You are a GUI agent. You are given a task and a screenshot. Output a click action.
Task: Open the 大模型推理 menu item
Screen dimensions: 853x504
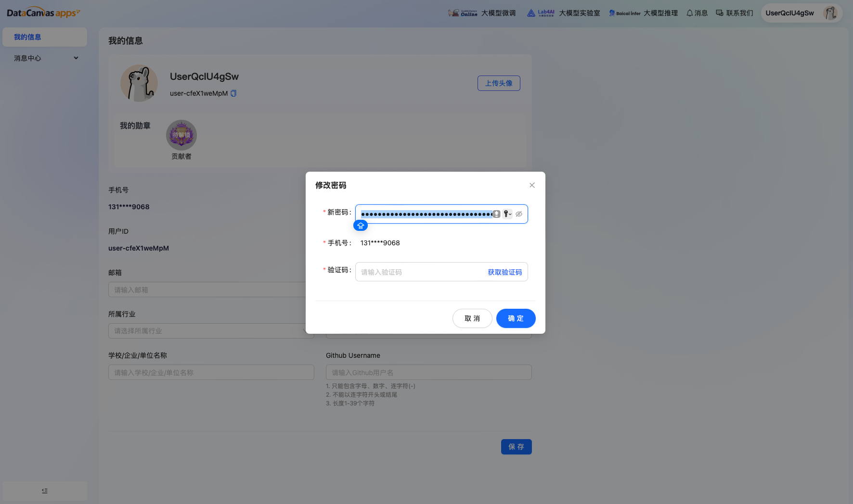[x=660, y=13]
